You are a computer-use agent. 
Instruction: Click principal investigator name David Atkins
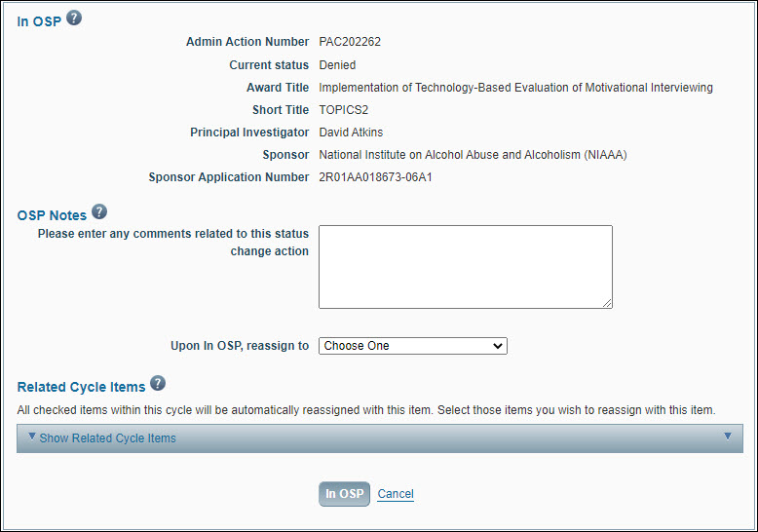351,133
